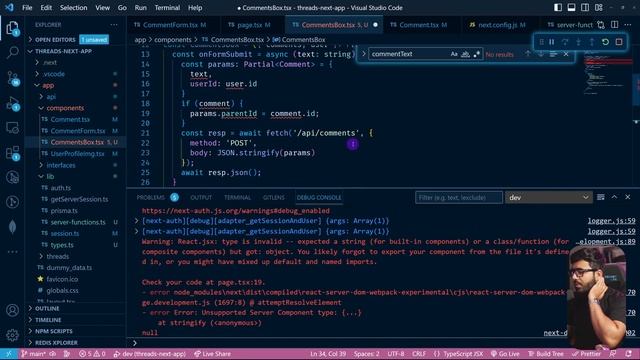Open Run and Debug view
Screen dimensions: 640x360
click(13, 103)
